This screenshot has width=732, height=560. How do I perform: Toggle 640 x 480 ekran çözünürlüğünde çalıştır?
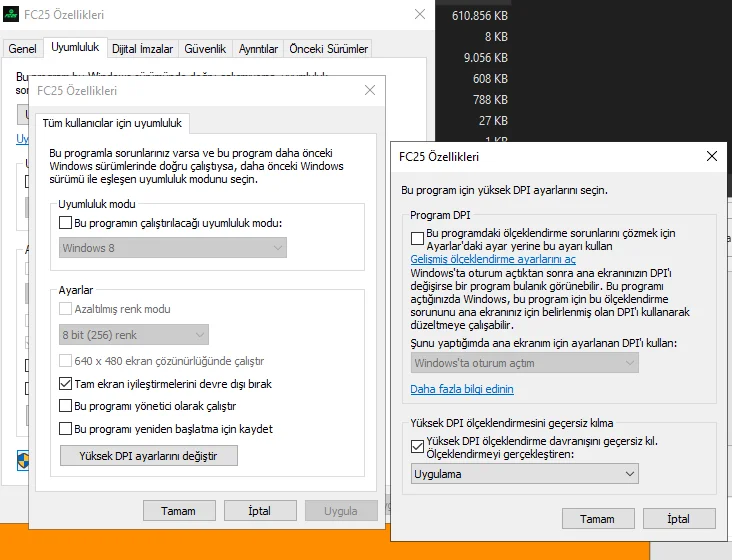(65, 360)
